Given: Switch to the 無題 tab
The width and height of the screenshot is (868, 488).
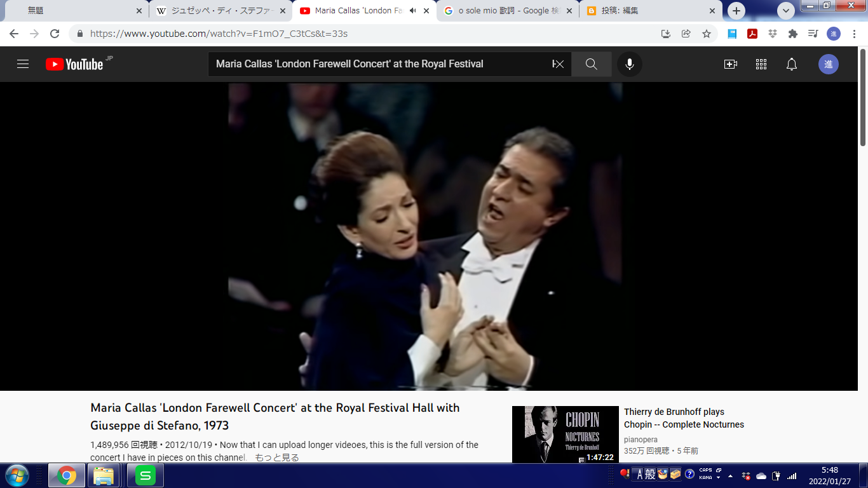Looking at the screenshot, I should pyautogui.click(x=75, y=11).
